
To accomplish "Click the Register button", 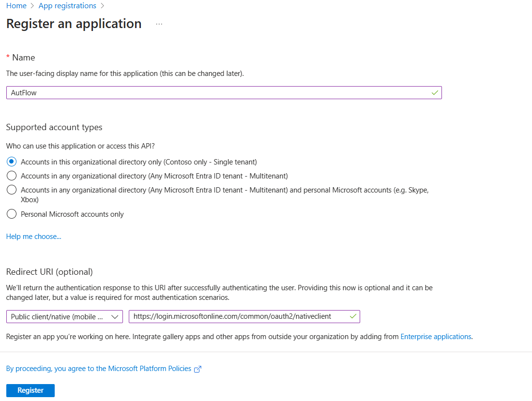I will click(30, 390).
